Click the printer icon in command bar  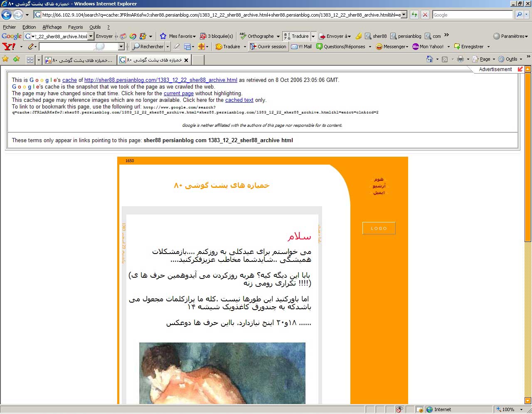click(460, 59)
